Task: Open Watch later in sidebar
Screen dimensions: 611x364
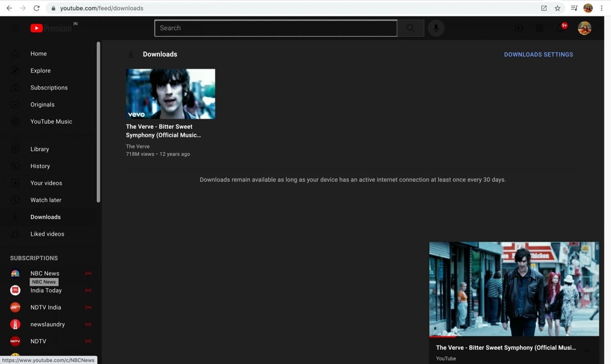Action: pyautogui.click(x=45, y=200)
